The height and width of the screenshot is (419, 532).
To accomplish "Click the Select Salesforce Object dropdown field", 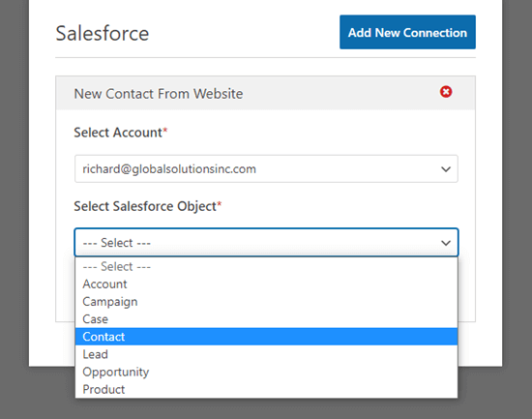I will [x=266, y=243].
